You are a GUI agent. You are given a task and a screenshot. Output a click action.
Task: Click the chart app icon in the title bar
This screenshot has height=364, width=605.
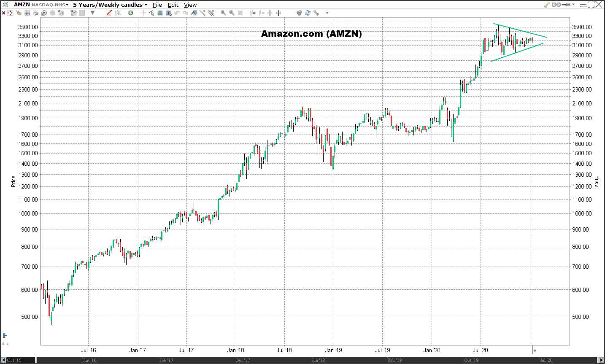pyautogui.click(x=5, y=5)
